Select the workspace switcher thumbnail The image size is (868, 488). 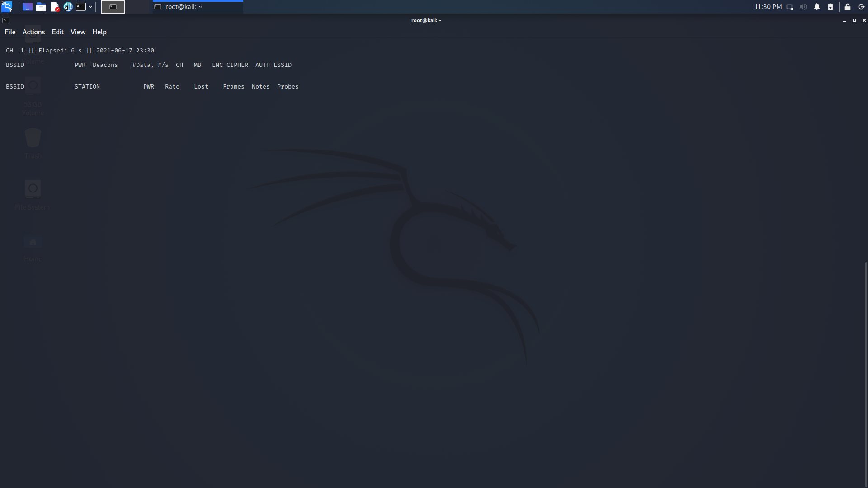(x=113, y=7)
